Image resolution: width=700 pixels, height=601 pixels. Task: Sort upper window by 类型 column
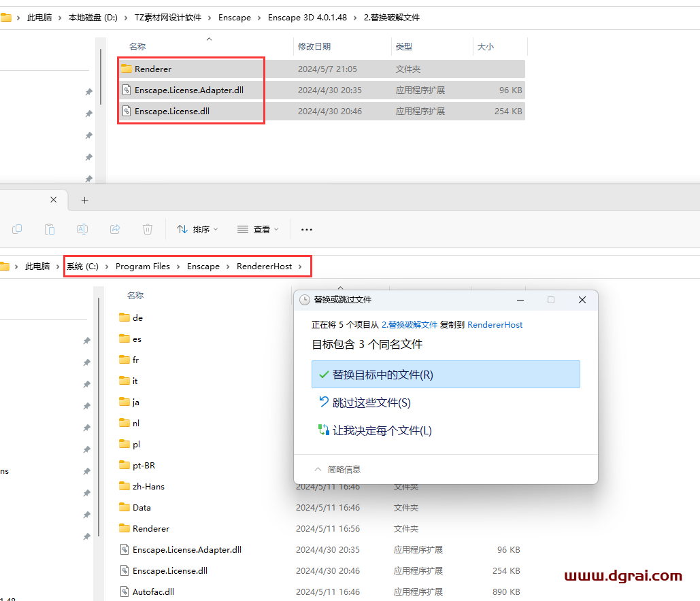pos(403,46)
